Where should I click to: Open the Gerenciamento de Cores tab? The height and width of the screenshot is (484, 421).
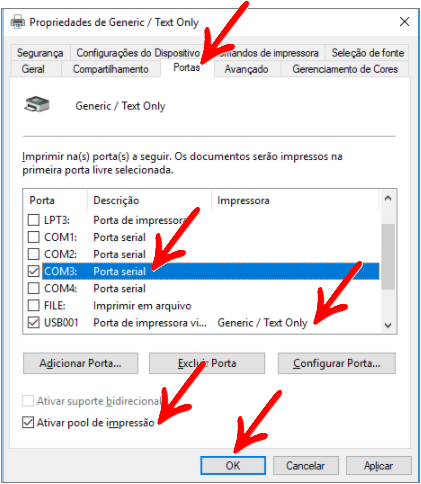pyautogui.click(x=345, y=69)
